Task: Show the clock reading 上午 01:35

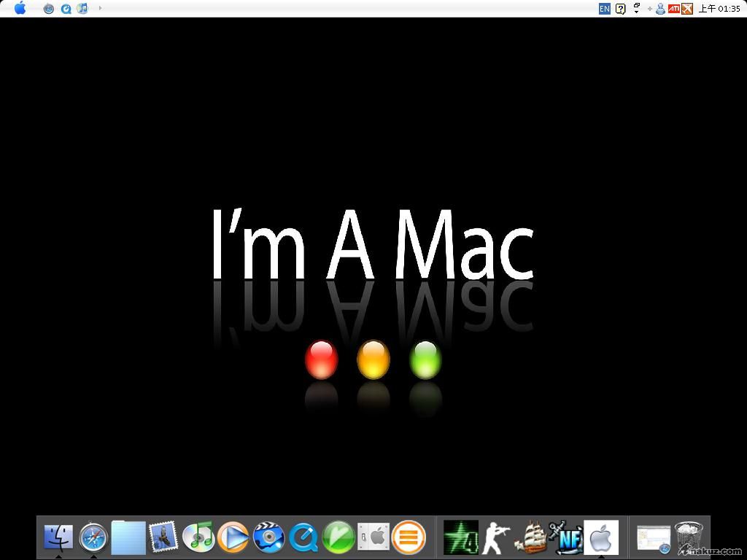Action: pyautogui.click(x=719, y=9)
